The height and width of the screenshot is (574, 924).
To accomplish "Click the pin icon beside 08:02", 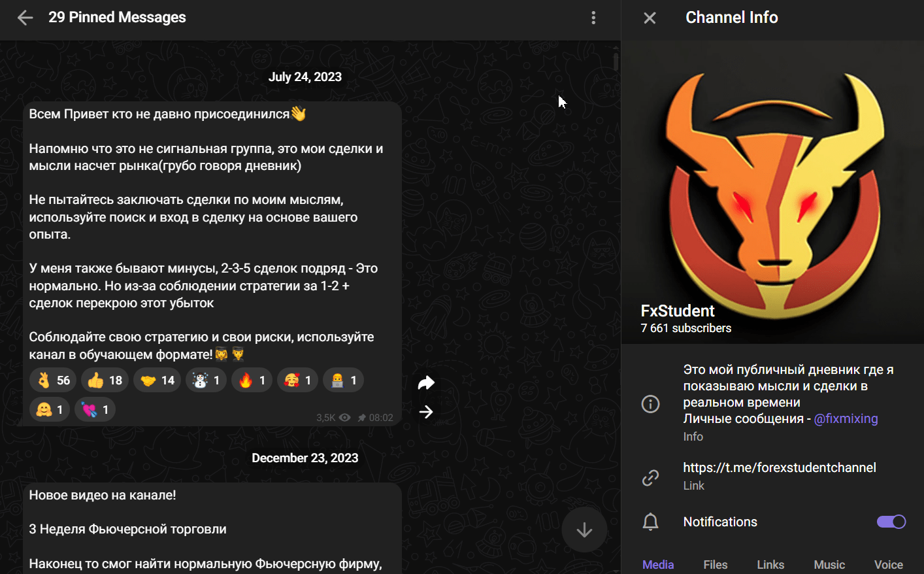I will [x=362, y=418].
